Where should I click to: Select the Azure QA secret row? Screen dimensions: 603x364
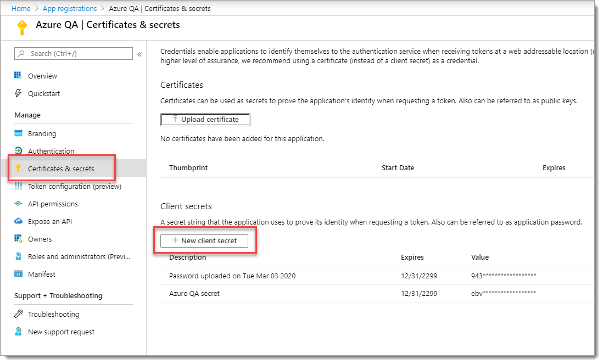point(194,293)
